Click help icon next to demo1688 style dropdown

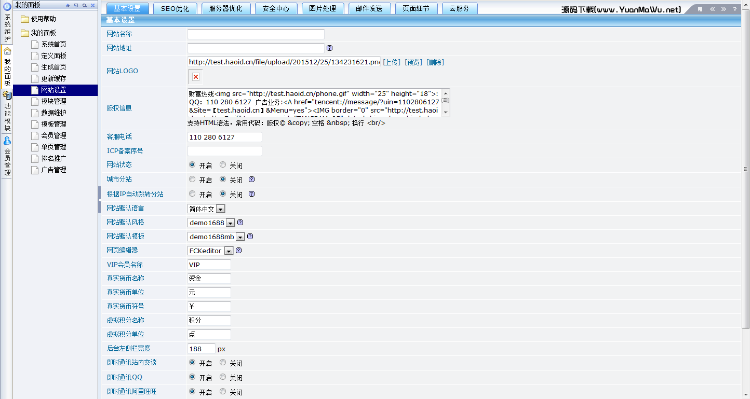tap(240, 222)
